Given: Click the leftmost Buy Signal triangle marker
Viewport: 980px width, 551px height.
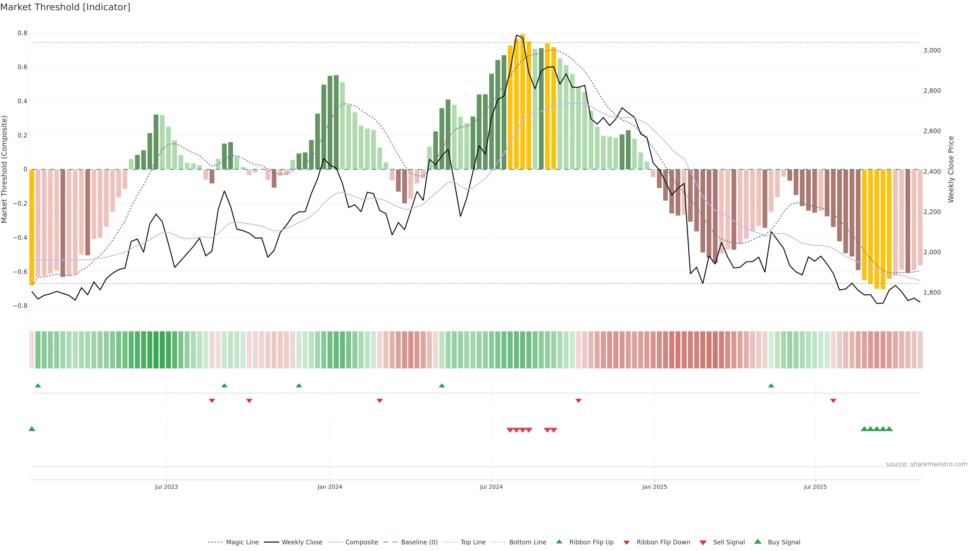Looking at the screenshot, I should tap(32, 429).
